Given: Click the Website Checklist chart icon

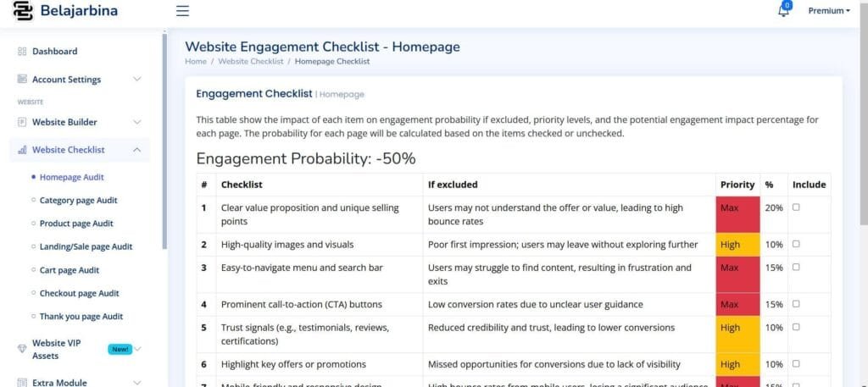Looking at the screenshot, I should [22, 150].
